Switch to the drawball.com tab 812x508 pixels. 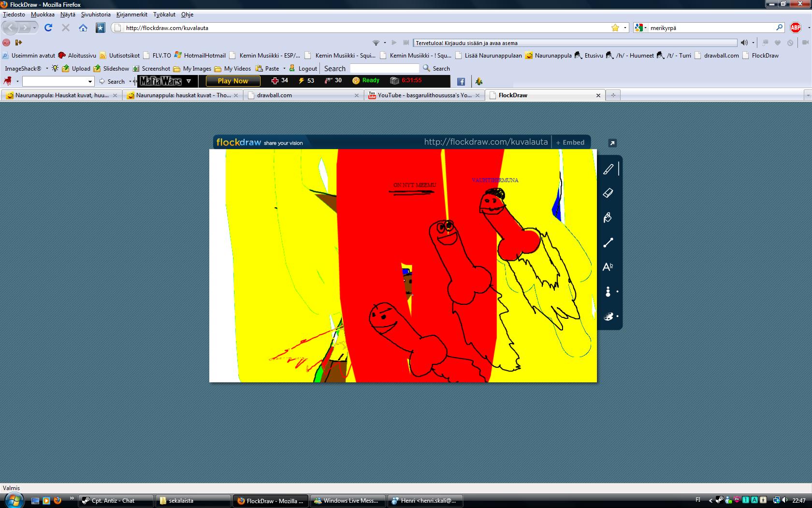(303, 95)
